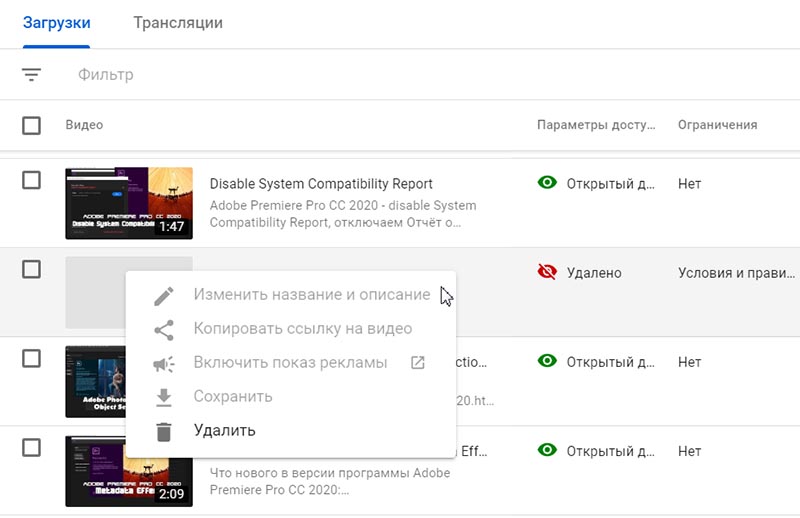800x518 pixels.
Task: Click the pencil edit icon in context menu
Action: point(163,295)
